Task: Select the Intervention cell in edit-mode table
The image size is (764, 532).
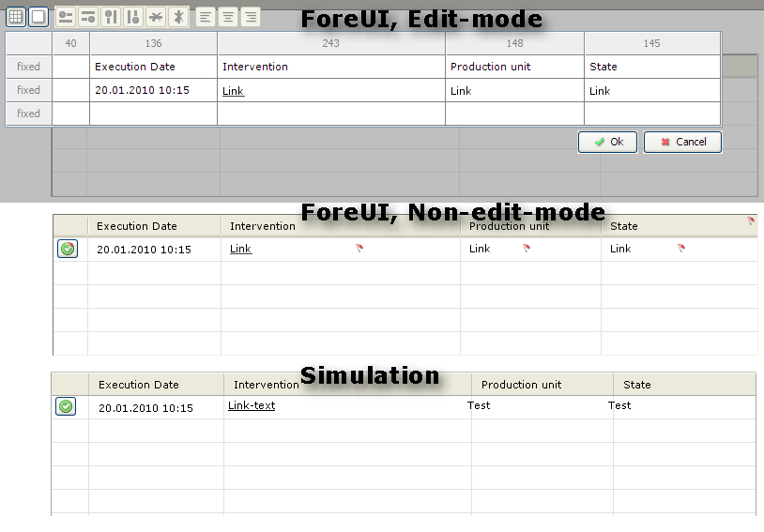Action: pos(330,67)
